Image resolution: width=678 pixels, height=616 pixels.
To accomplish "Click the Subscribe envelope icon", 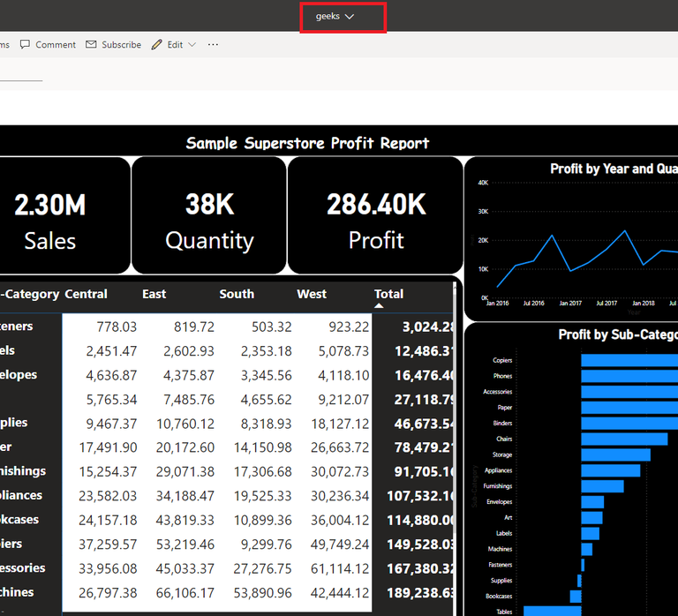I will coord(91,45).
